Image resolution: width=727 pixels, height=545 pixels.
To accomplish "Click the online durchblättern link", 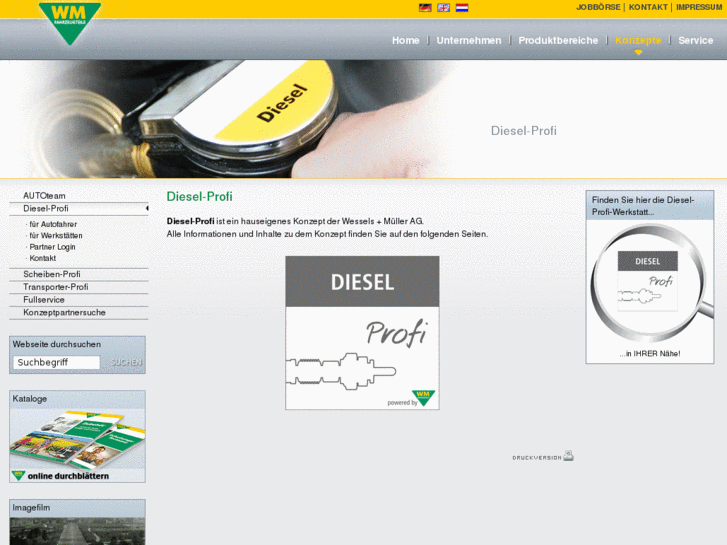I will click(x=68, y=476).
